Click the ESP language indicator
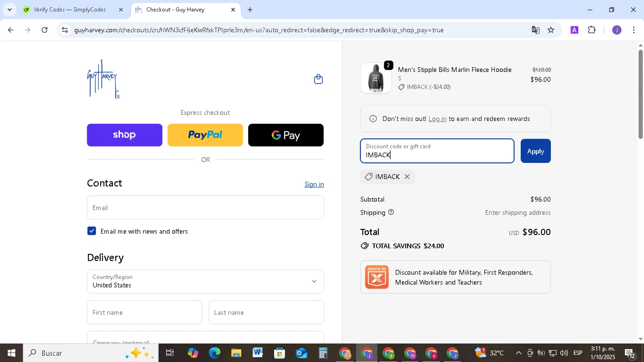Viewport: 644px width, 362px height. pyautogui.click(x=578, y=353)
